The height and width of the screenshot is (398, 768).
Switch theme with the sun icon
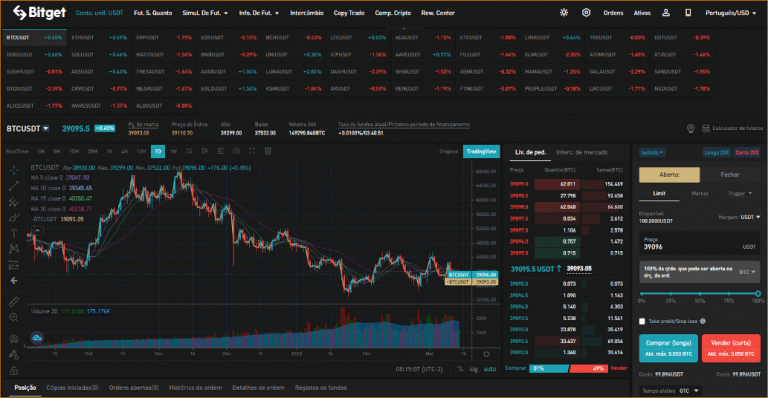pyautogui.click(x=564, y=13)
